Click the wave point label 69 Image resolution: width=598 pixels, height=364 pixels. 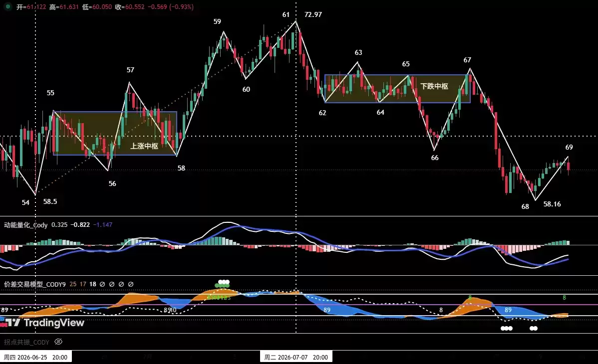click(569, 147)
